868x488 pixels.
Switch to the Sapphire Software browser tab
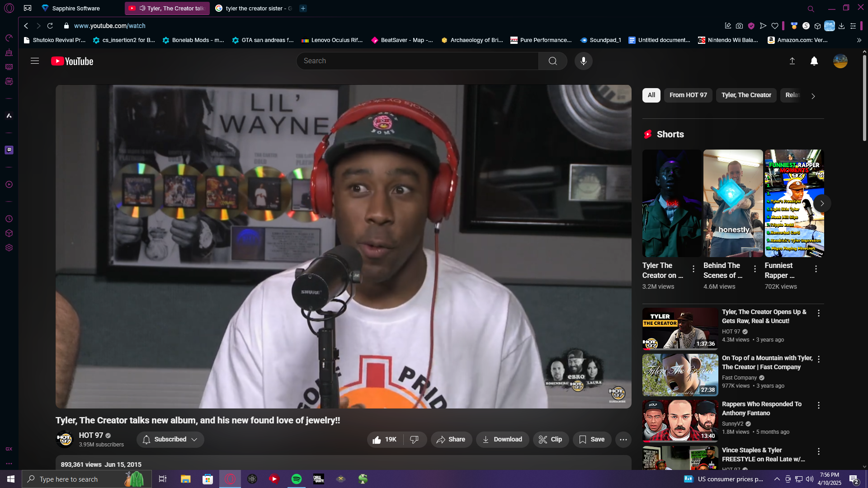click(76, 8)
